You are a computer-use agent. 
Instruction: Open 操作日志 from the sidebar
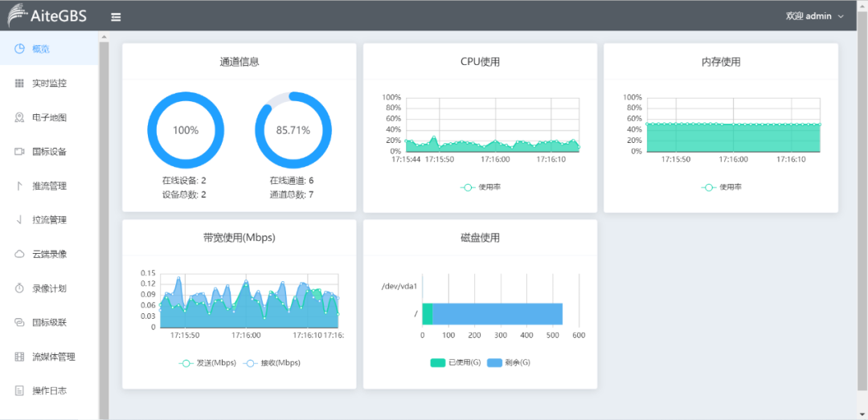[x=49, y=391]
